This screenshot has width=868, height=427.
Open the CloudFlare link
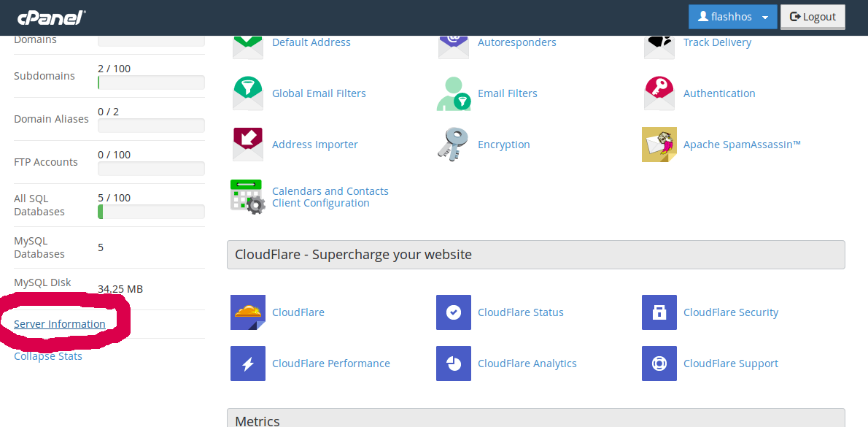click(298, 312)
